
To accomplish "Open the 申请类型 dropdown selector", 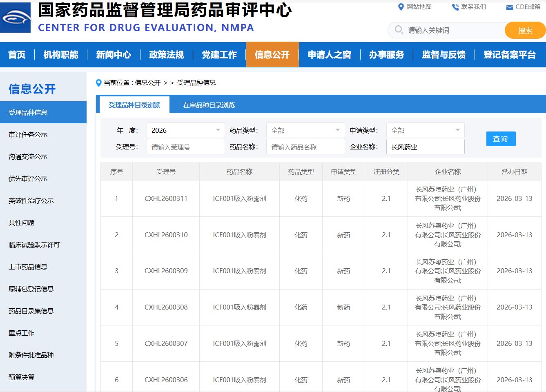I will pyautogui.click(x=425, y=130).
